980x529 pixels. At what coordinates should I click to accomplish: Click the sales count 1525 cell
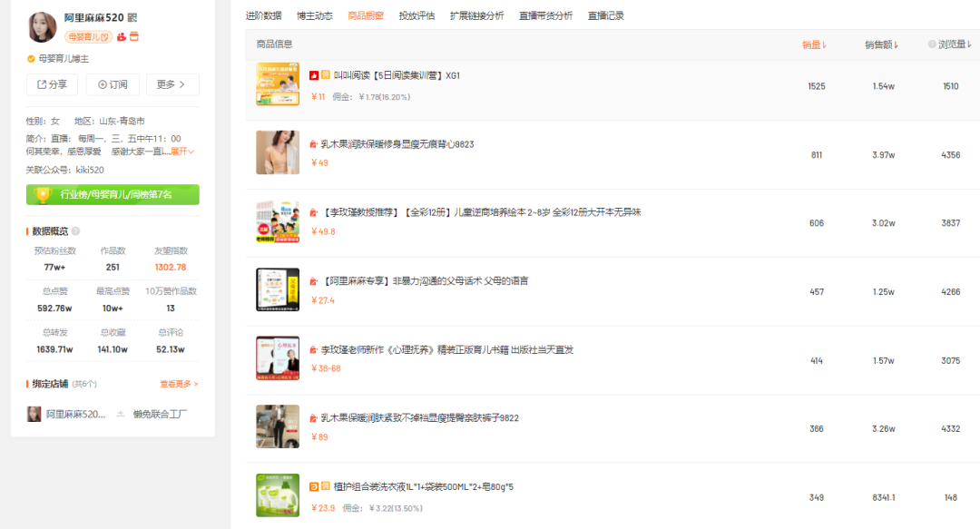click(x=817, y=86)
